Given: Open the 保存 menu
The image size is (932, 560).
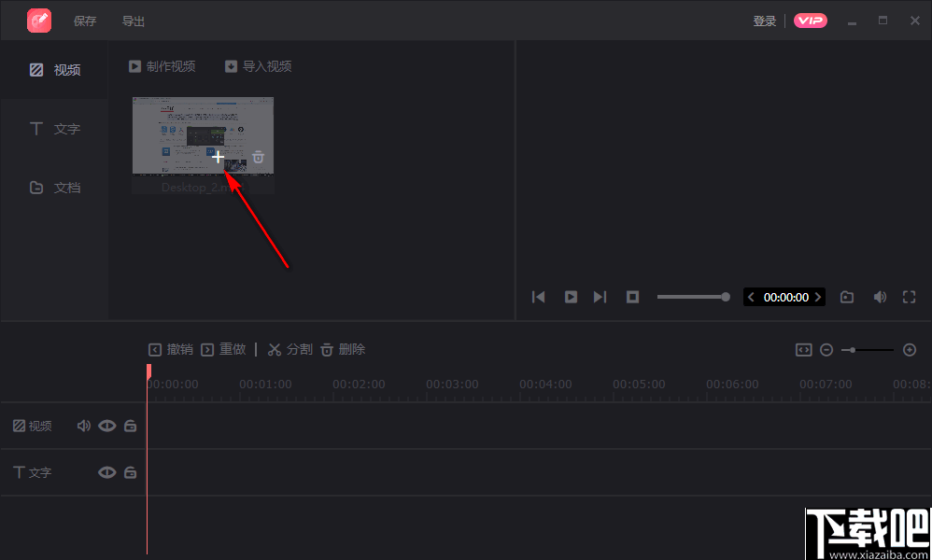Looking at the screenshot, I should [x=85, y=21].
